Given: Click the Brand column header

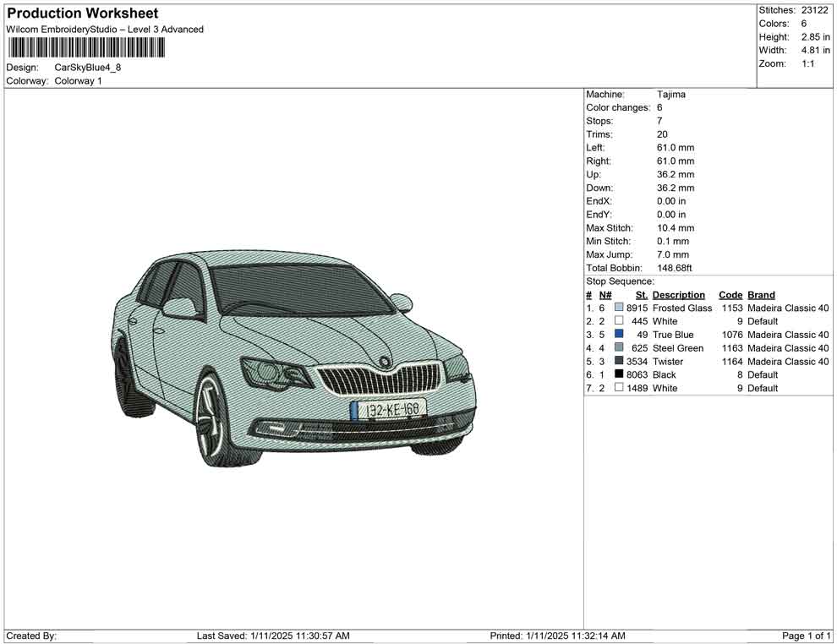Looking at the screenshot, I should [761, 295].
